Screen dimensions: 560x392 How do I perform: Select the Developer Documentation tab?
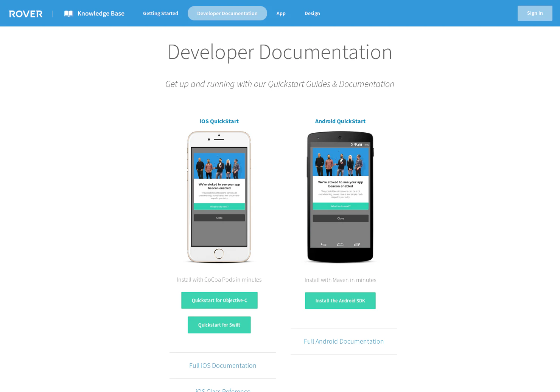[x=227, y=13]
